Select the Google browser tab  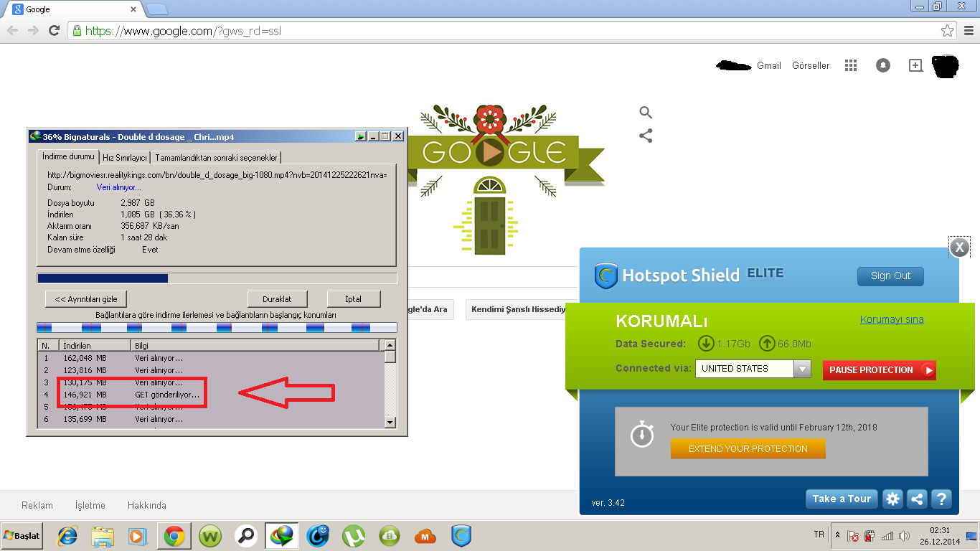point(75,9)
